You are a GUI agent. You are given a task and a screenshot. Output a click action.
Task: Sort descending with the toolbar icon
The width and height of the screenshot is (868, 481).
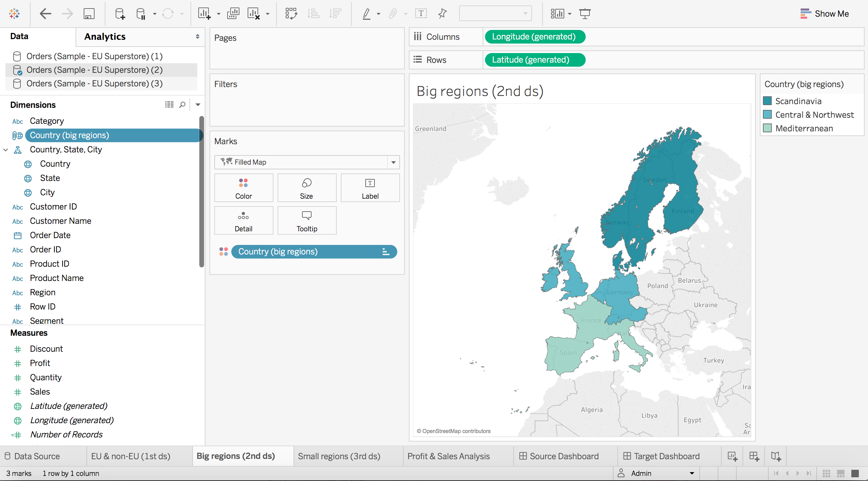click(335, 14)
